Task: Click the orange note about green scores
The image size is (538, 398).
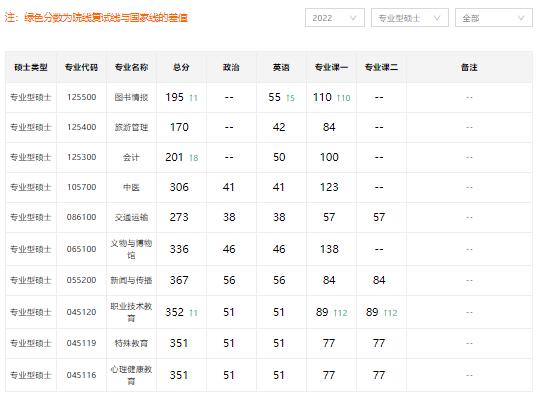Action: pyautogui.click(x=96, y=17)
